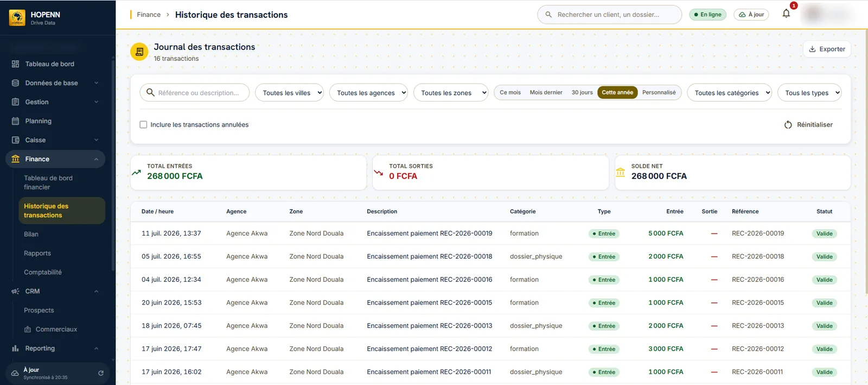Image resolution: width=868 pixels, height=385 pixels.
Task: Click the Réinitialiser button label
Action: click(x=814, y=125)
